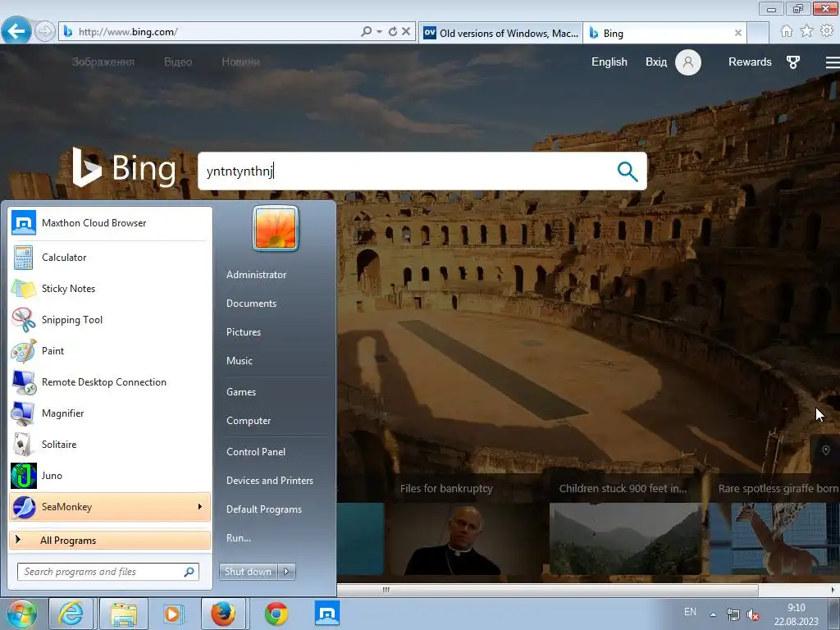The width and height of the screenshot is (840, 630).
Task: Open the Bing hamburger menu
Action: click(832, 62)
